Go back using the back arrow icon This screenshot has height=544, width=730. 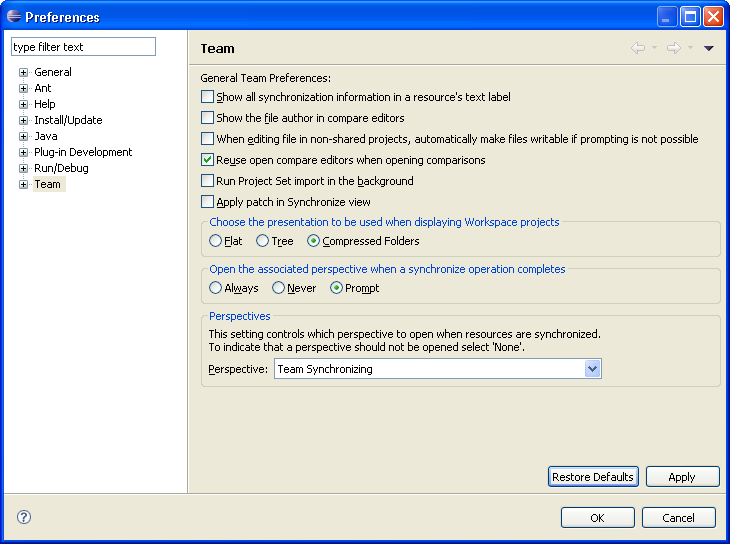638,48
